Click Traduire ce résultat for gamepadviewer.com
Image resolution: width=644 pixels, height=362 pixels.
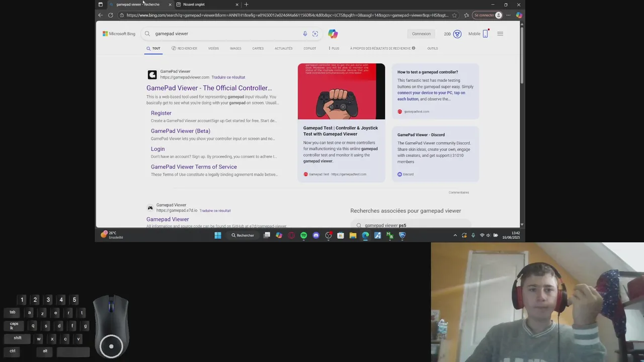click(228, 77)
